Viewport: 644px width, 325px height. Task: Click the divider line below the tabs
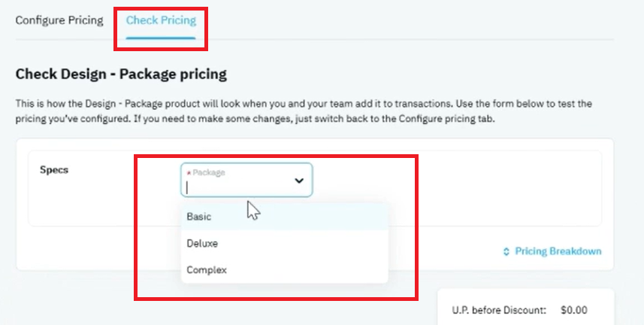[315, 39]
